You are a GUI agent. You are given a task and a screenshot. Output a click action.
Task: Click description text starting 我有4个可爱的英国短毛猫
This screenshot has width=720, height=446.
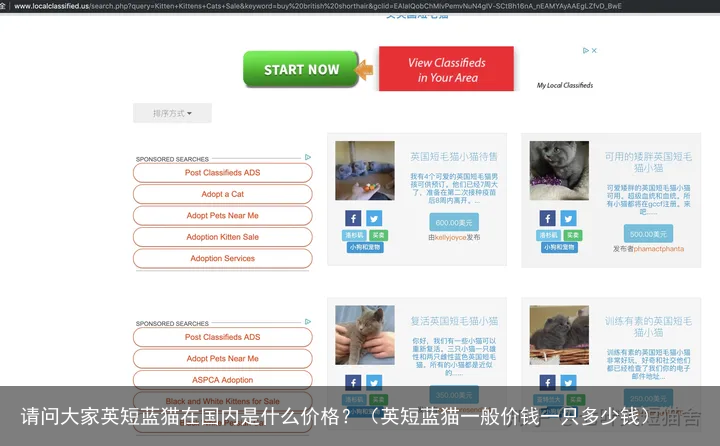coord(454,188)
